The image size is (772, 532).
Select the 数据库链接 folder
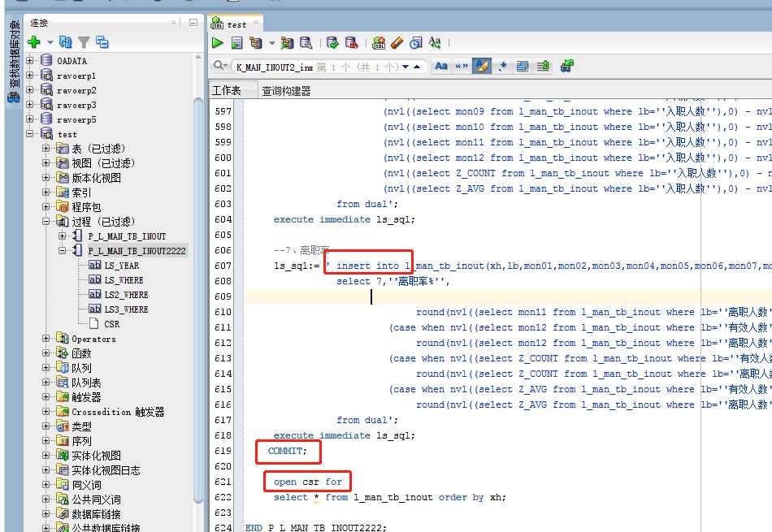96,514
